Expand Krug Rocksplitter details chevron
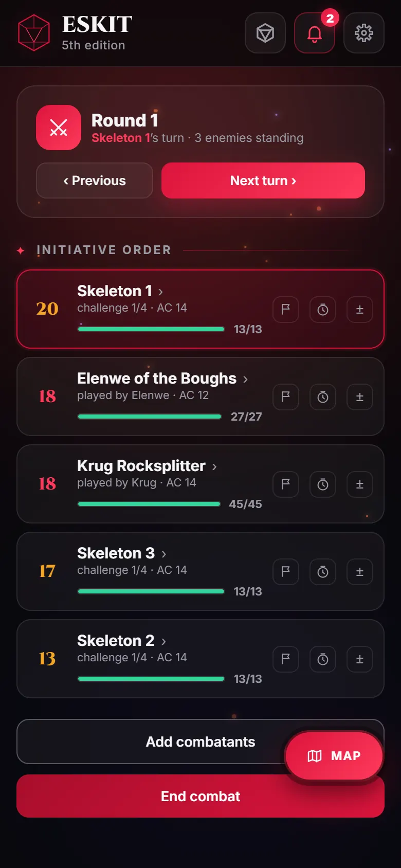The image size is (401, 868). click(214, 467)
